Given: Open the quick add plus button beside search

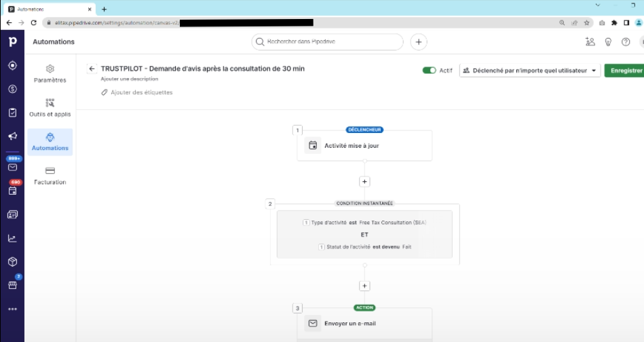Looking at the screenshot, I should 419,42.
